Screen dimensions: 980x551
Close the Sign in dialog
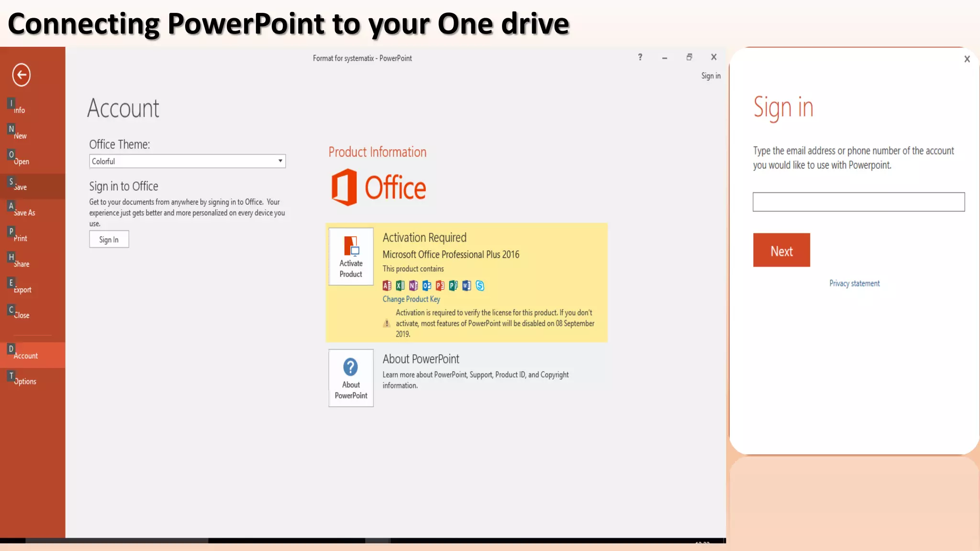967,59
